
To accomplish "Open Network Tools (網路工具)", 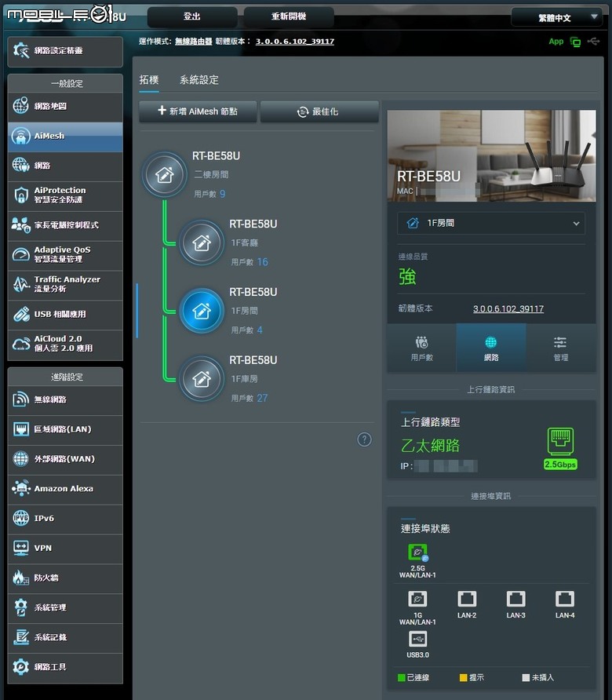I will tap(65, 667).
